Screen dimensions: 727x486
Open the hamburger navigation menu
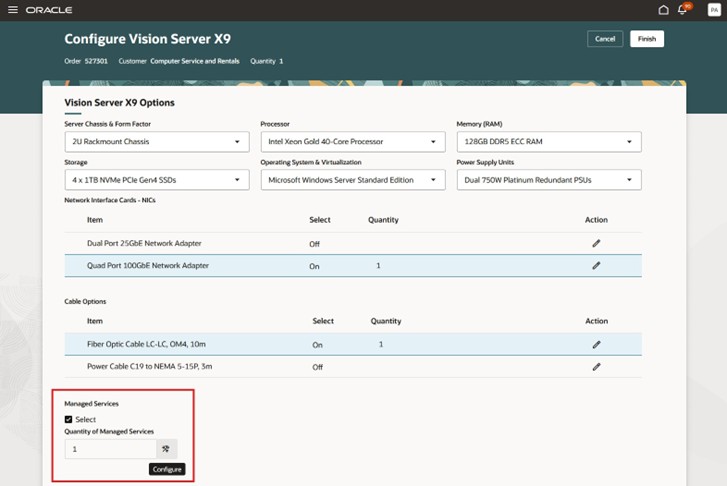13,10
